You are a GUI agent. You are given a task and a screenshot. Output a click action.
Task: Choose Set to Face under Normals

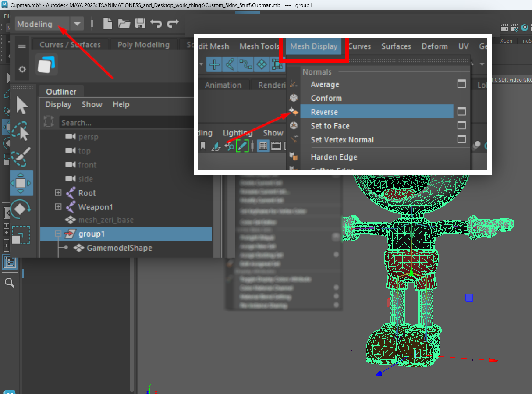point(330,126)
